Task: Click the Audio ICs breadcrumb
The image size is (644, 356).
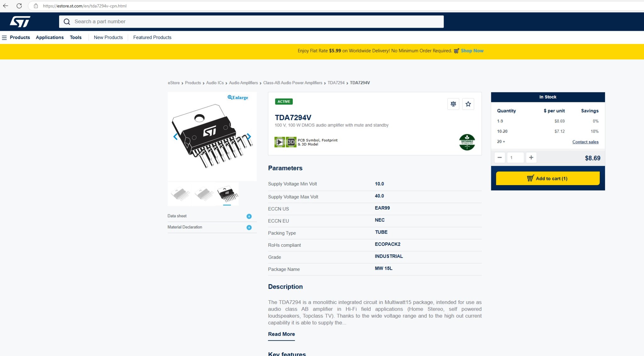Action: pos(215,83)
